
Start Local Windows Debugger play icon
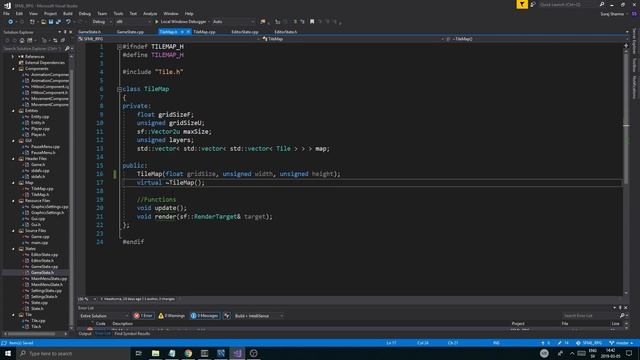[x=156, y=22]
